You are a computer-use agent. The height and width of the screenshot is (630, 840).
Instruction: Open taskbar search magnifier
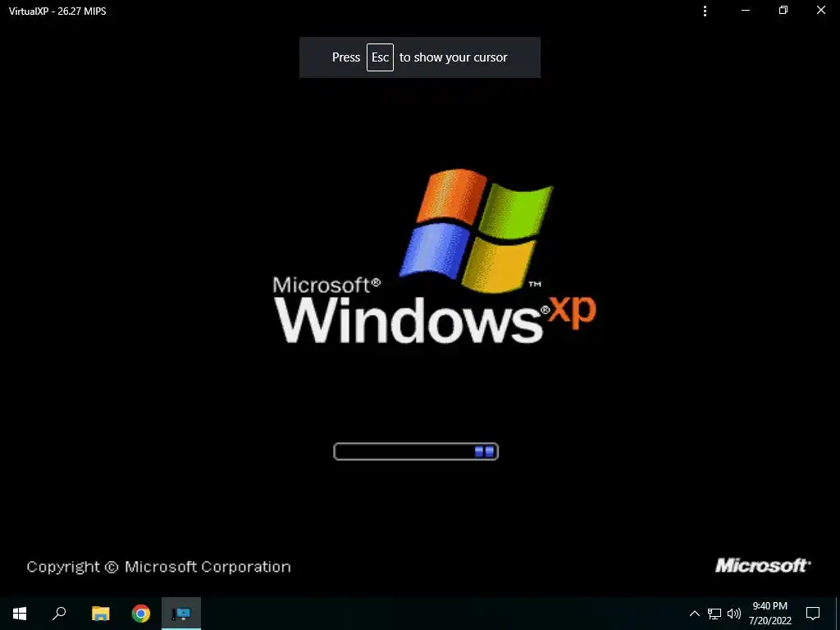[x=59, y=614]
